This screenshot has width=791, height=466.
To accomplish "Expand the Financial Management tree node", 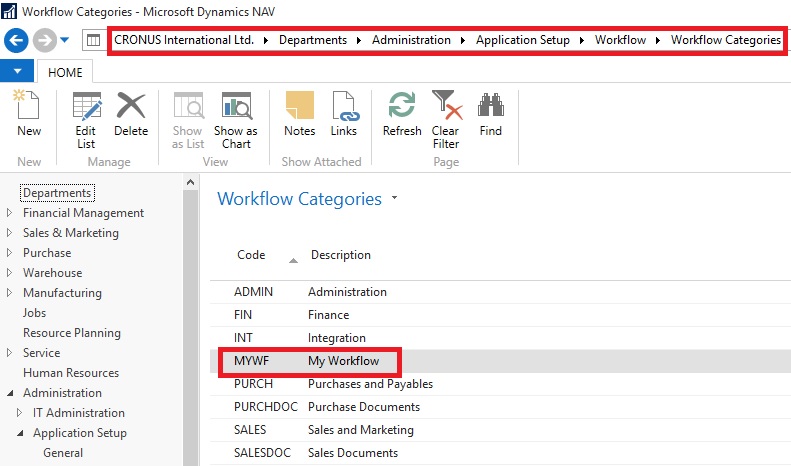I will (10, 213).
